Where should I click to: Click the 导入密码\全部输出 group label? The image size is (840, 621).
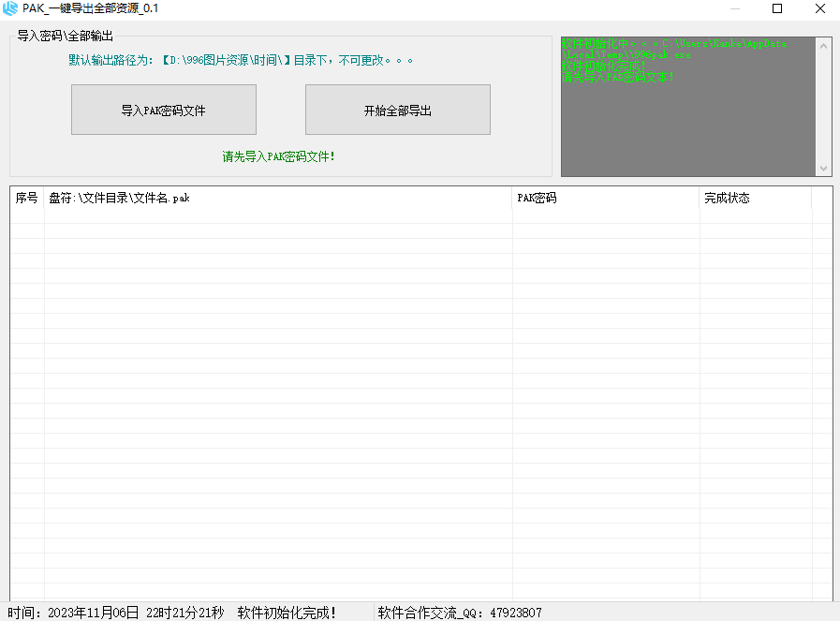coord(65,36)
